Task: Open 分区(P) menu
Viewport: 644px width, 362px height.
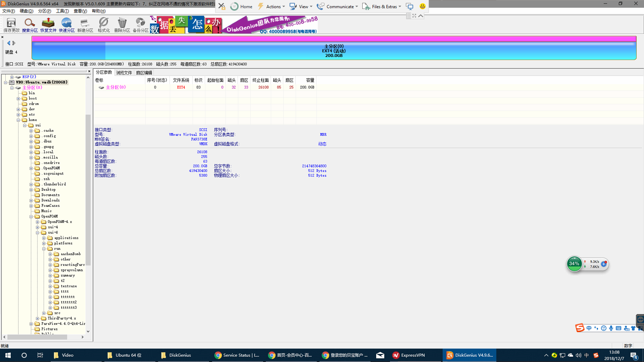Action: tap(45, 11)
